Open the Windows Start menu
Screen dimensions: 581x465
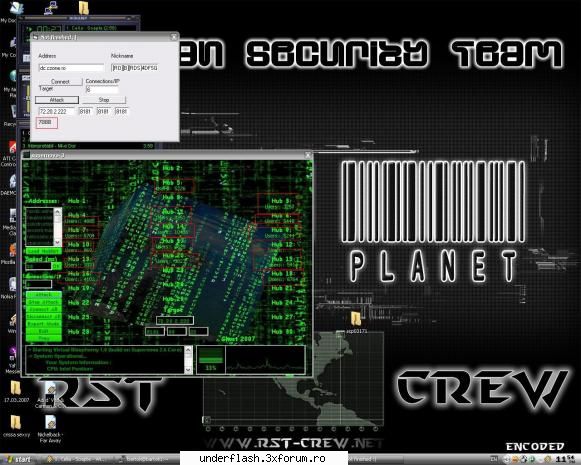coord(17,459)
